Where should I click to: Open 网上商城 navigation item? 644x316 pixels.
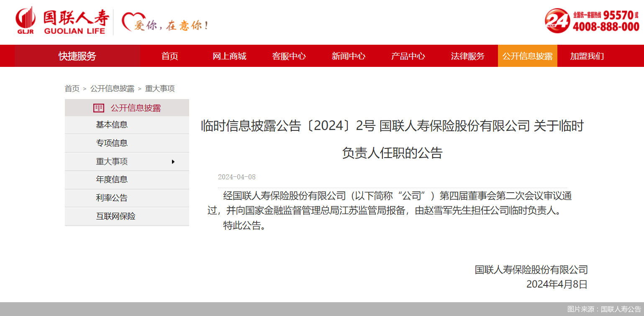(229, 56)
